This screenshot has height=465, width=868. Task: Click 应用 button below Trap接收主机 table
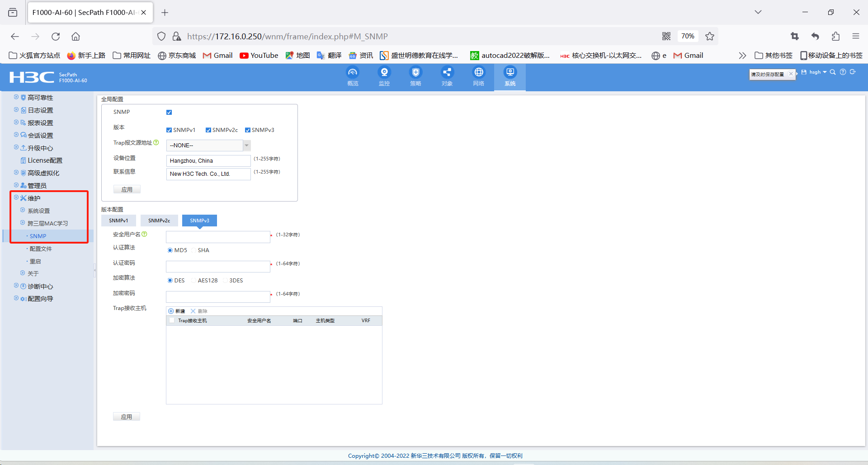pyautogui.click(x=127, y=417)
